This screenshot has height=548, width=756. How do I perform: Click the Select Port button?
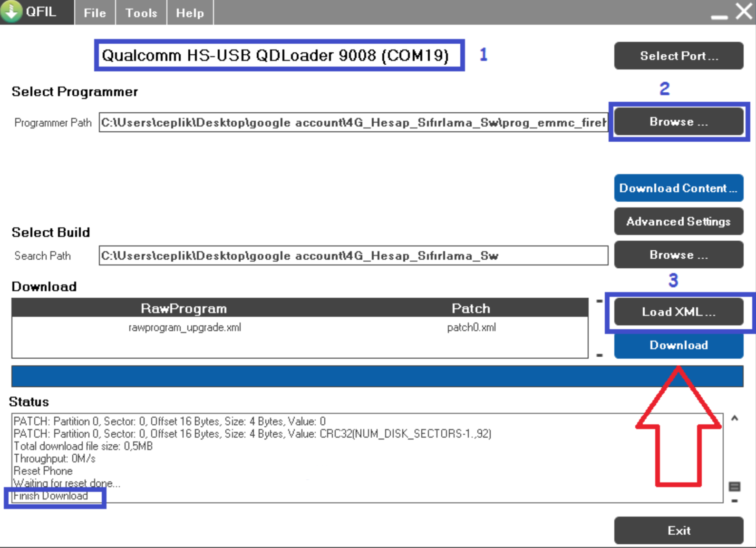[678, 56]
